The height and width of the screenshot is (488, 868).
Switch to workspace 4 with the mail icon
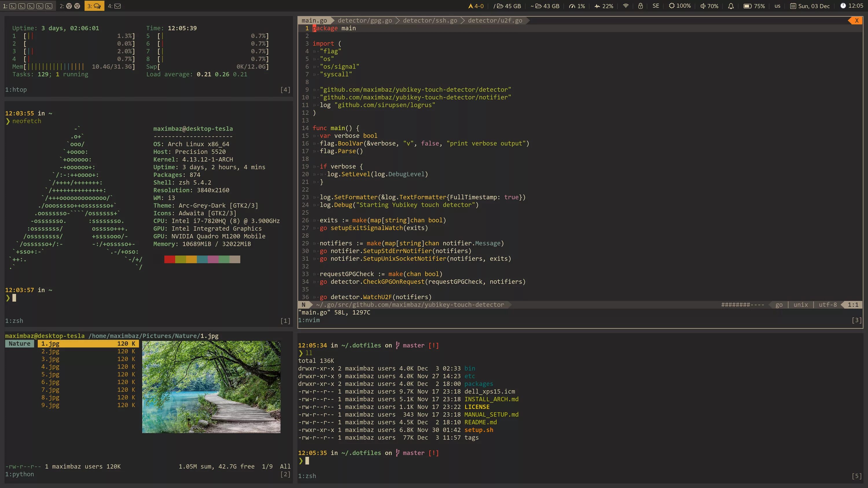[x=114, y=6]
